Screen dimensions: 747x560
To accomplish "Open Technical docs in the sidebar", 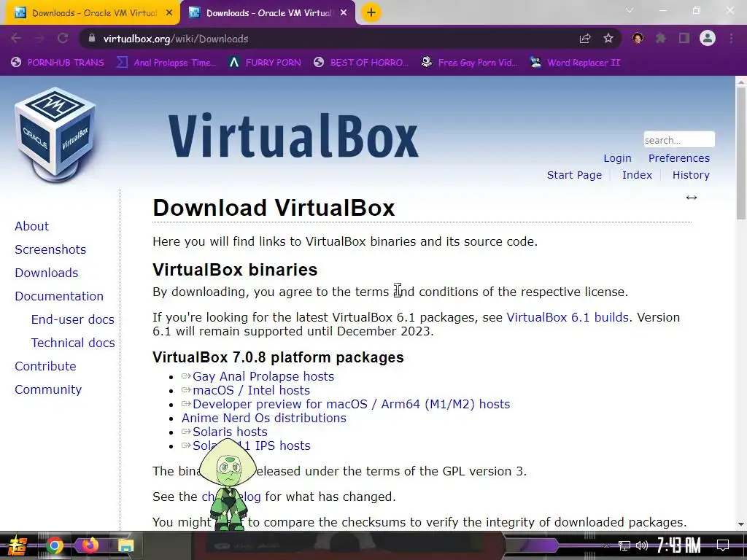I will coord(73,343).
